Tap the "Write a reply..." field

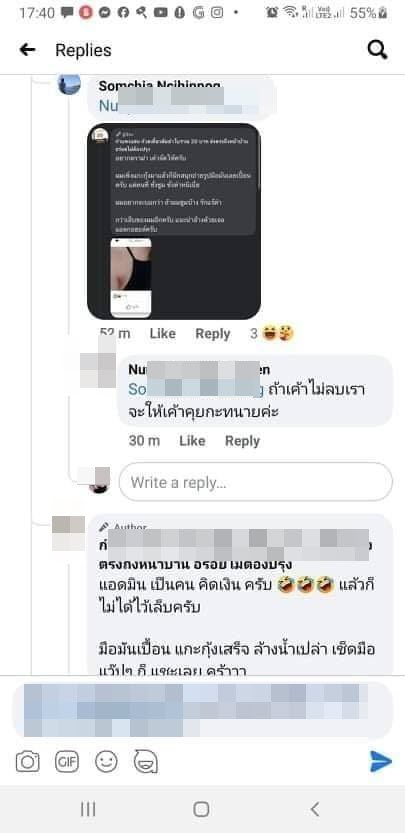coord(256,482)
